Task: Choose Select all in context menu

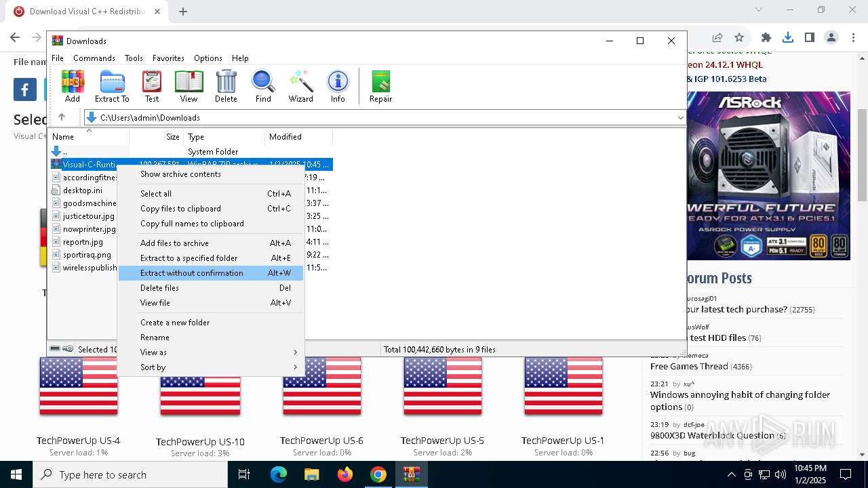Action: tap(211, 193)
